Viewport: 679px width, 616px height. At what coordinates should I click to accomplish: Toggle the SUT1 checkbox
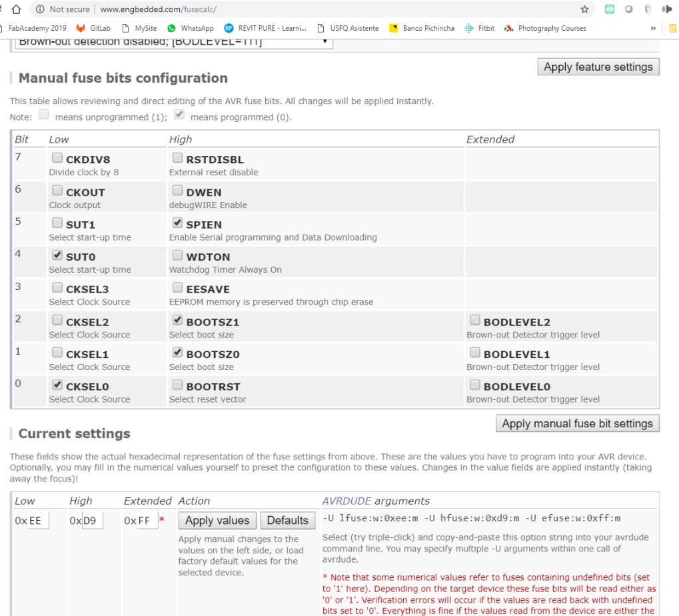coord(57,223)
